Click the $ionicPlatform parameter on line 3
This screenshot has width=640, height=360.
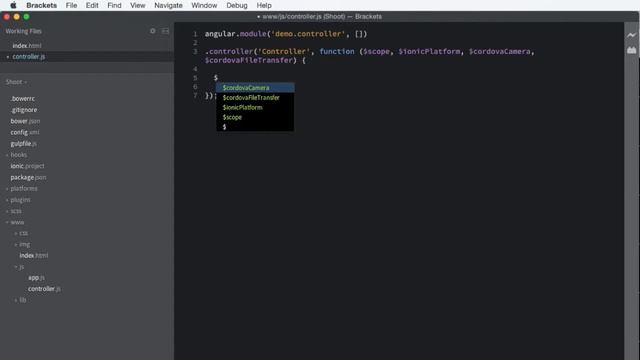(x=429, y=51)
